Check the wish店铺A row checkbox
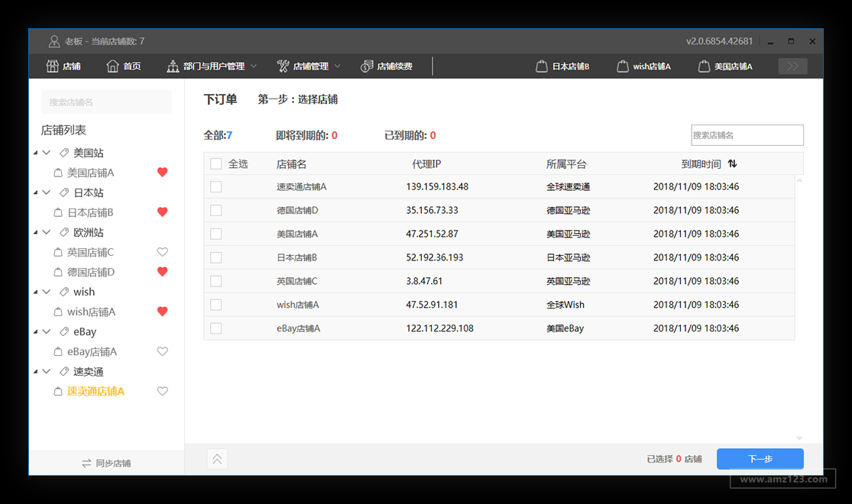 point(215,305)
